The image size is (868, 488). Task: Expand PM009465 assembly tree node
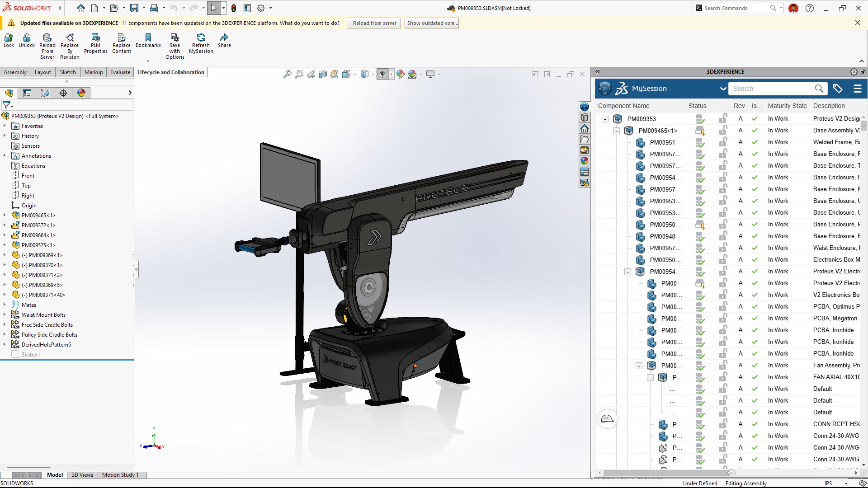coord(5,215)
